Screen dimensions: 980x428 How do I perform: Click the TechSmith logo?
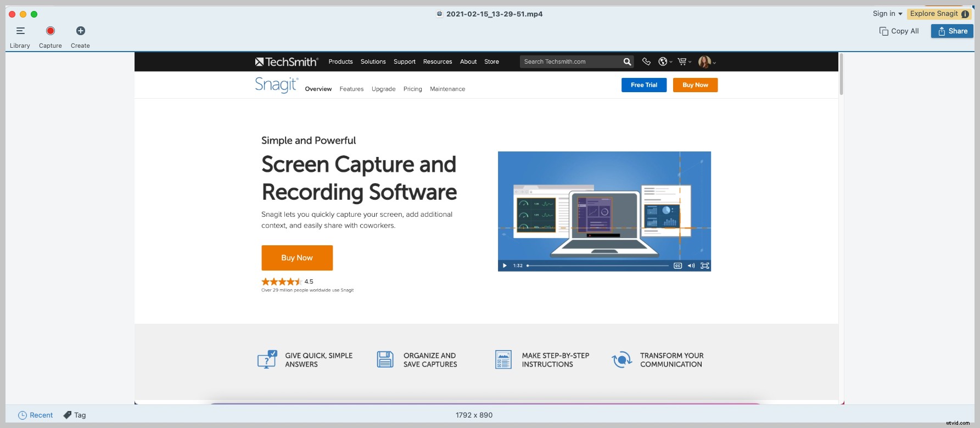click(286, 62)
